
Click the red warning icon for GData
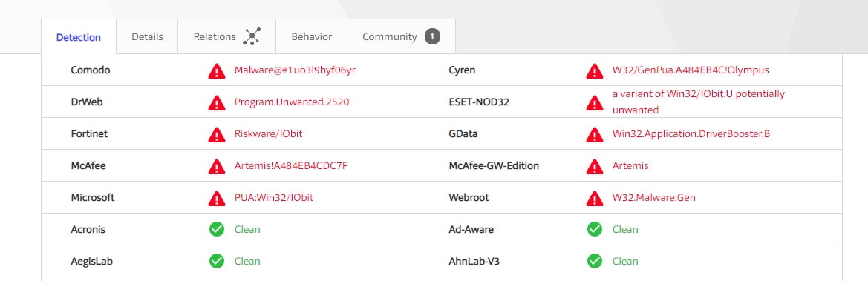click(x=595, y=134)
